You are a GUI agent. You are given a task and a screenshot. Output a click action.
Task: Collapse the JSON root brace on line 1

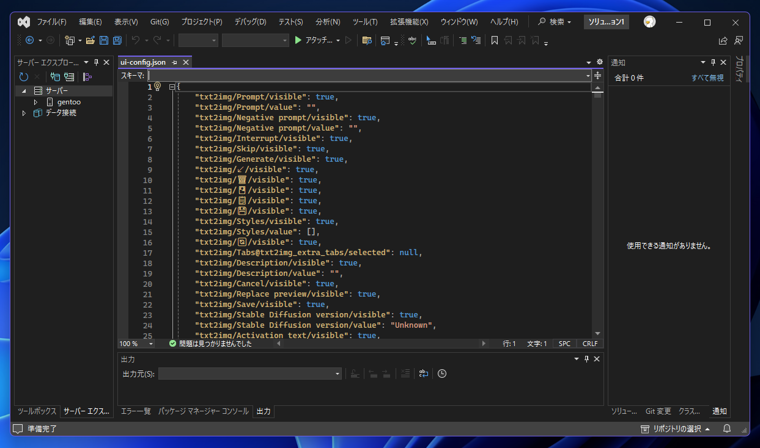[x=172, y=87]
